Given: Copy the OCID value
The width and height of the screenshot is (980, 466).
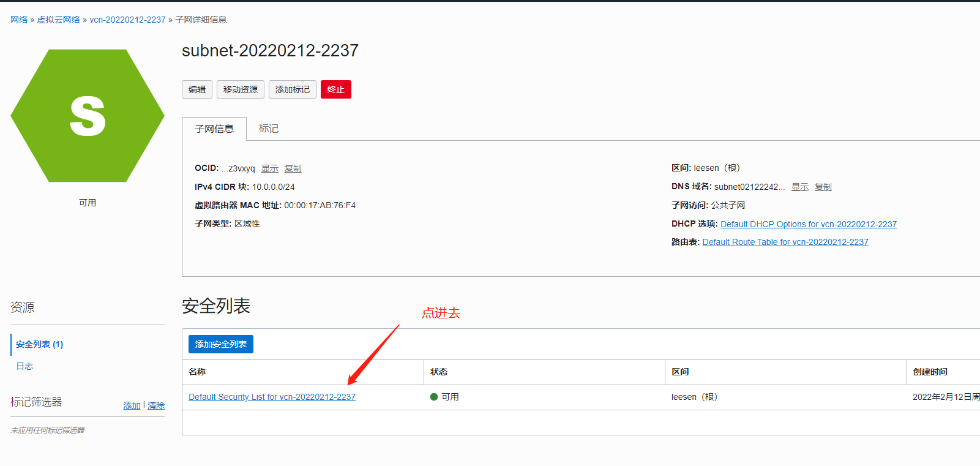Looking at the screenshot, I should click(x=293, y=168).
